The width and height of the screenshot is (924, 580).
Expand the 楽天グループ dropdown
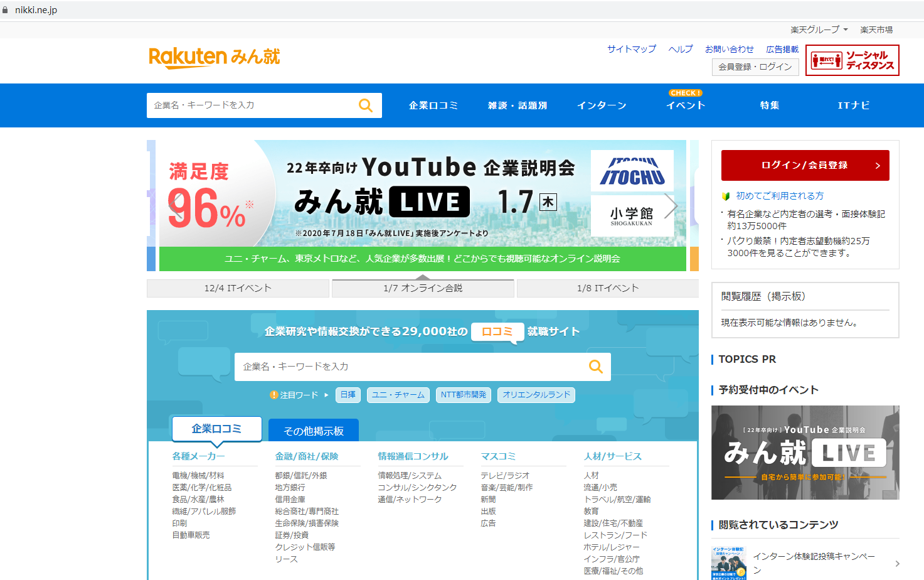click(x=819, y=30)
